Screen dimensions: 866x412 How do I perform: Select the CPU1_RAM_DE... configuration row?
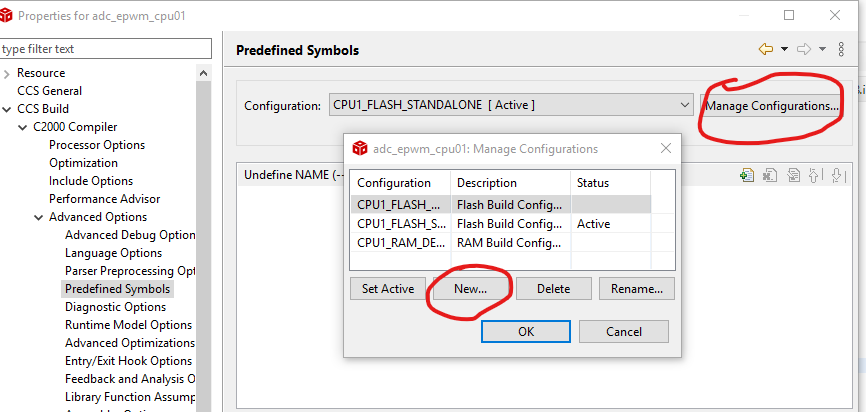pyautogui.click(x=401, y=243)
